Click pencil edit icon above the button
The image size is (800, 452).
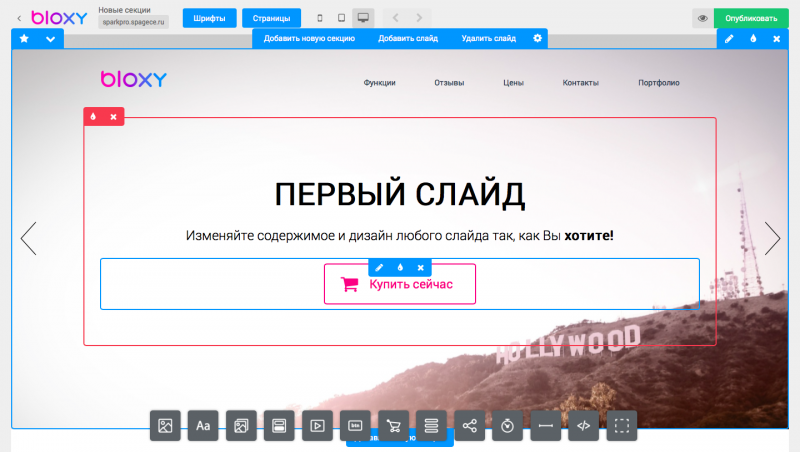click(380, 267)
